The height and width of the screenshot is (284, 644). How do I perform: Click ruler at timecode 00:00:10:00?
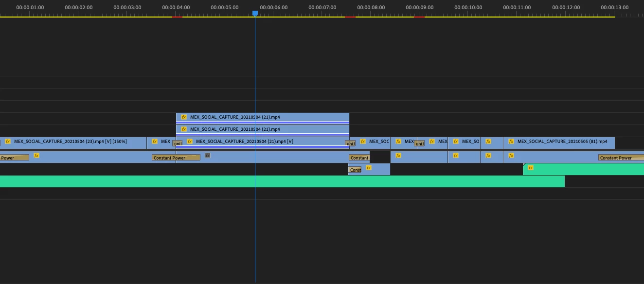pos(468,7)
